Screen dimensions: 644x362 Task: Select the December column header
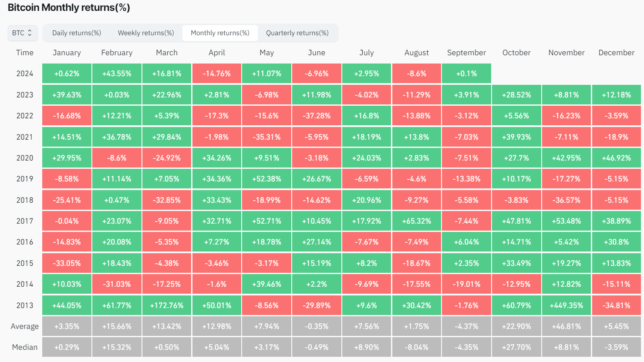616,53
